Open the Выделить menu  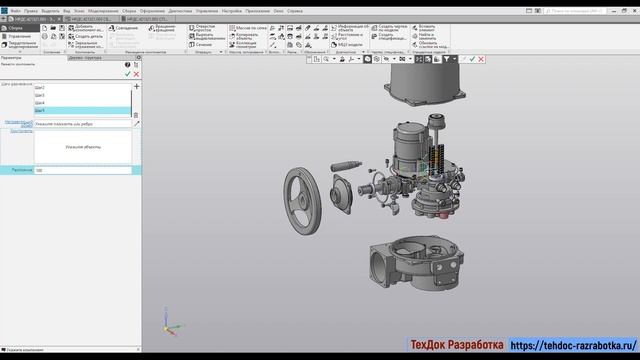(x=50, y=11)
